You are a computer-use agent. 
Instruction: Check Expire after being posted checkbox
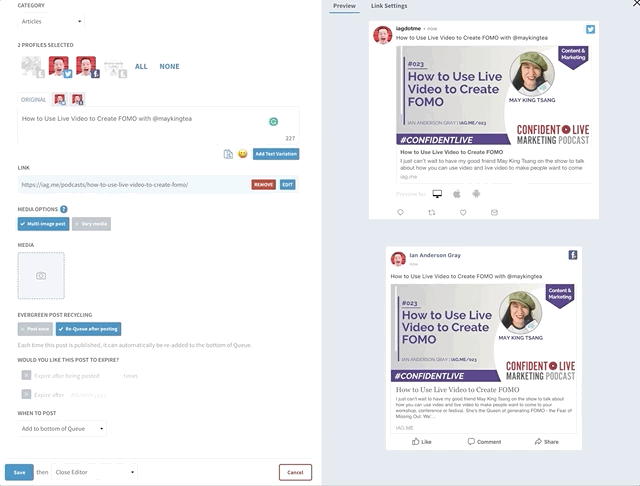pyautogui.click(x=26, y=375)
